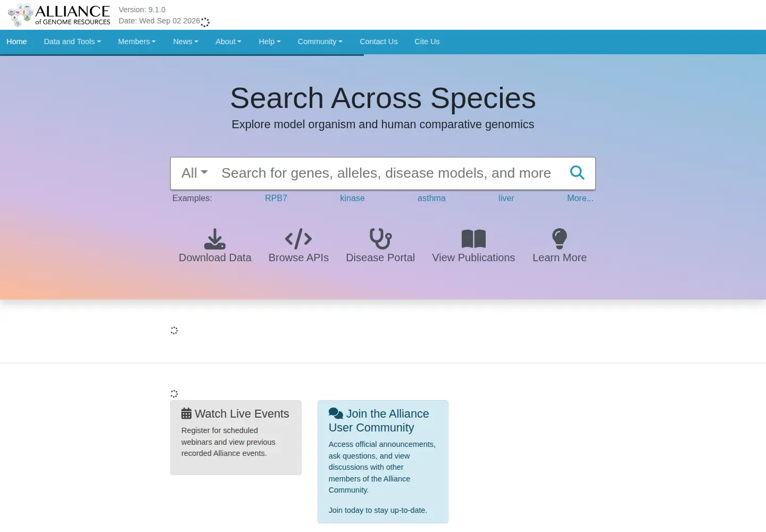This screenshot has height=532, width=766.
Task: Click the View Publications label
Action: tap(473, 257)
